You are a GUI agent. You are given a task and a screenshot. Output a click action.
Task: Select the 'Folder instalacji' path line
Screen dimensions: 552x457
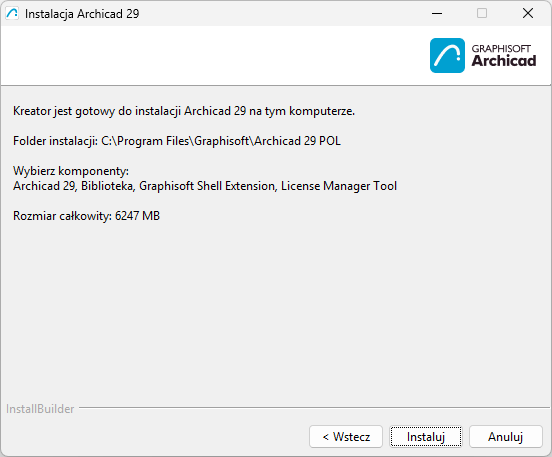click(x=177, y=141)
